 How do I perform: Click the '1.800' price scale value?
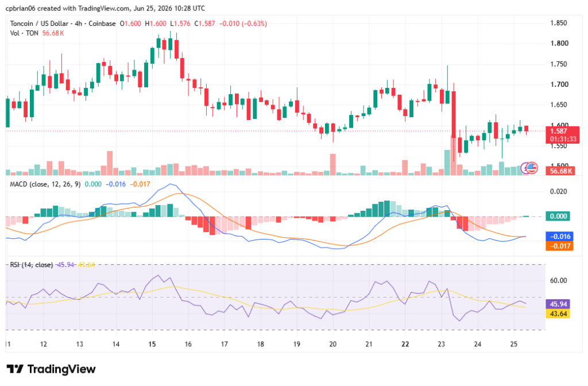click(x=559, y=44)
